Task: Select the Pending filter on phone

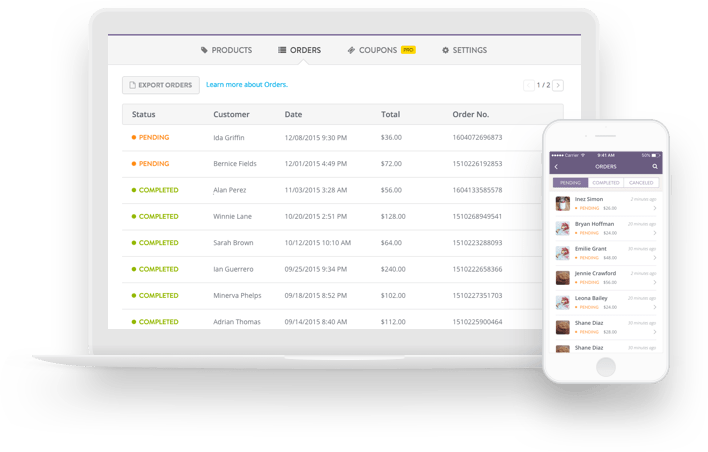Action: tap(570, 183)
